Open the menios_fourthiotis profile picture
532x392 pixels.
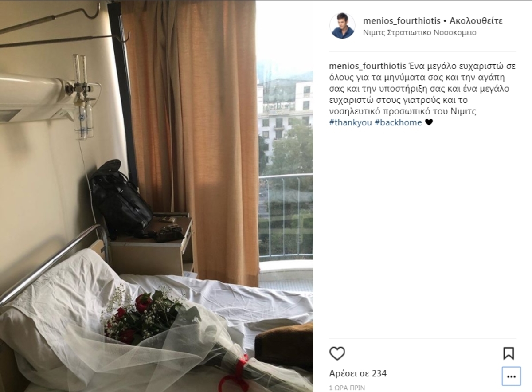point(342,26)
